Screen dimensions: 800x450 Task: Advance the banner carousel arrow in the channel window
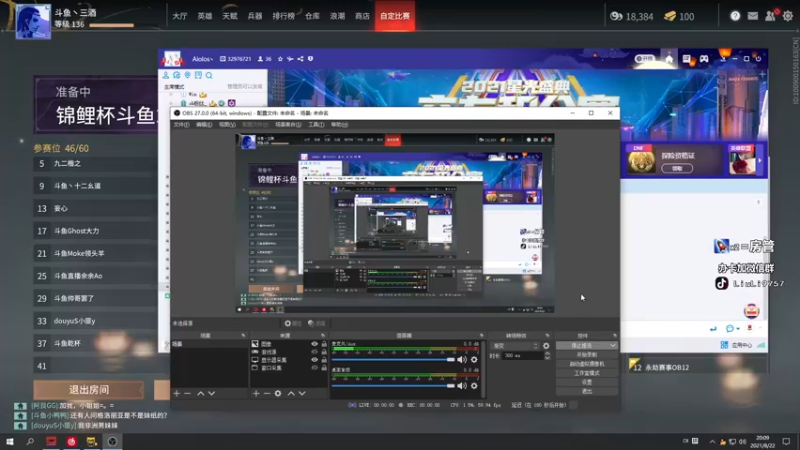[760, 161]
